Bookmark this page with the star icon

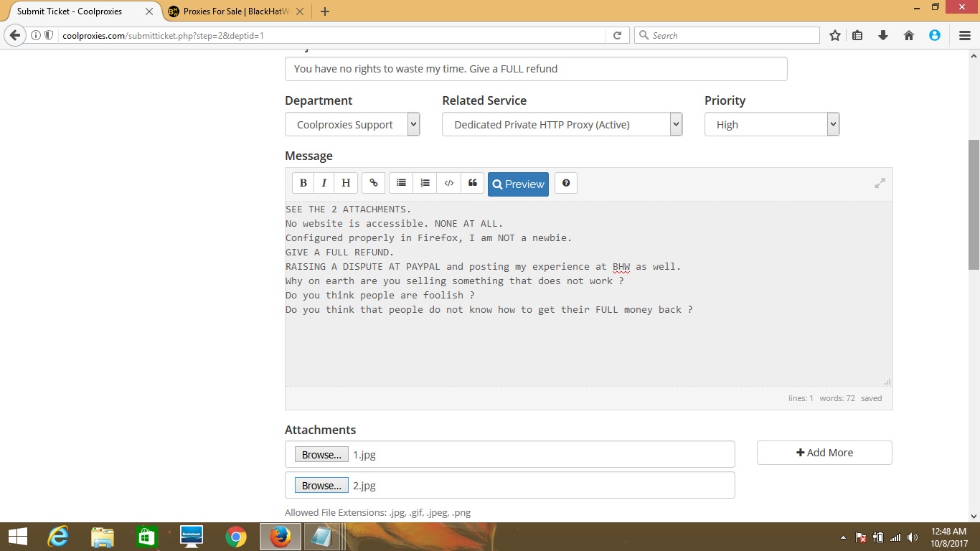click(835, 35)
